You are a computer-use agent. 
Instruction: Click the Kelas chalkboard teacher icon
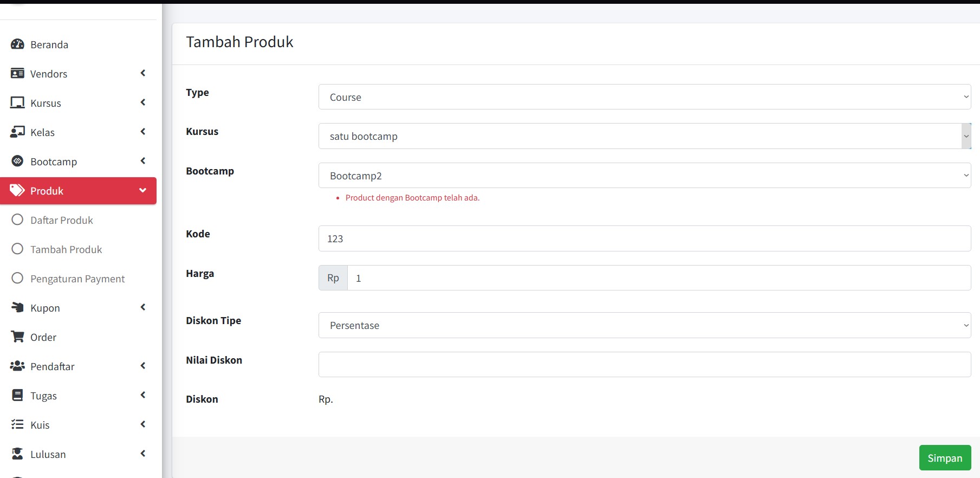point(17,132)
